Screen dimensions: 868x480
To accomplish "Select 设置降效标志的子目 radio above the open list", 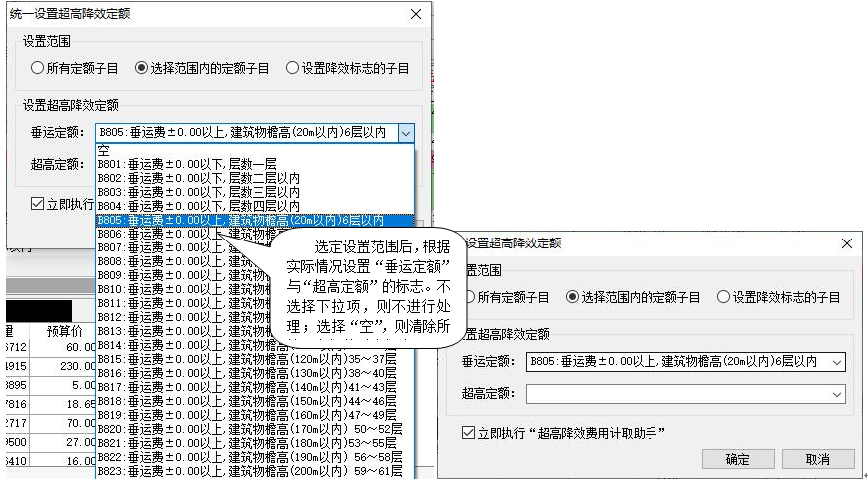I will click(292, 69).
